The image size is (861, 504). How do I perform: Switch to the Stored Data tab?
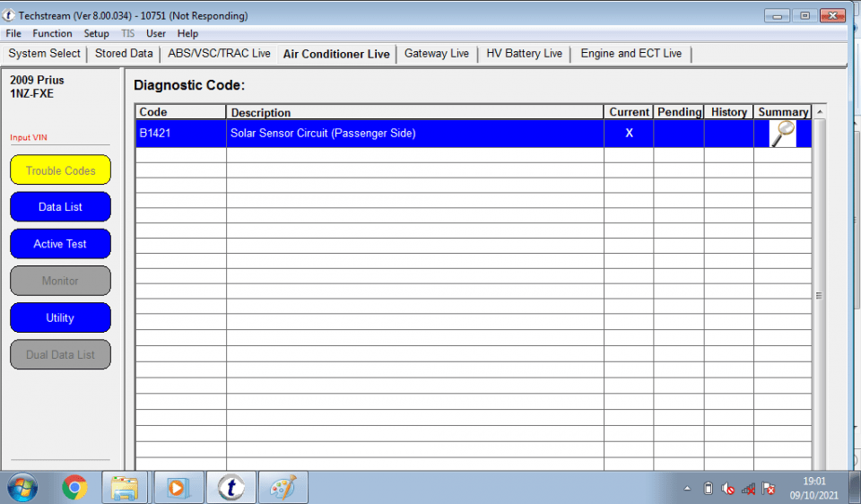click(124, 54)
